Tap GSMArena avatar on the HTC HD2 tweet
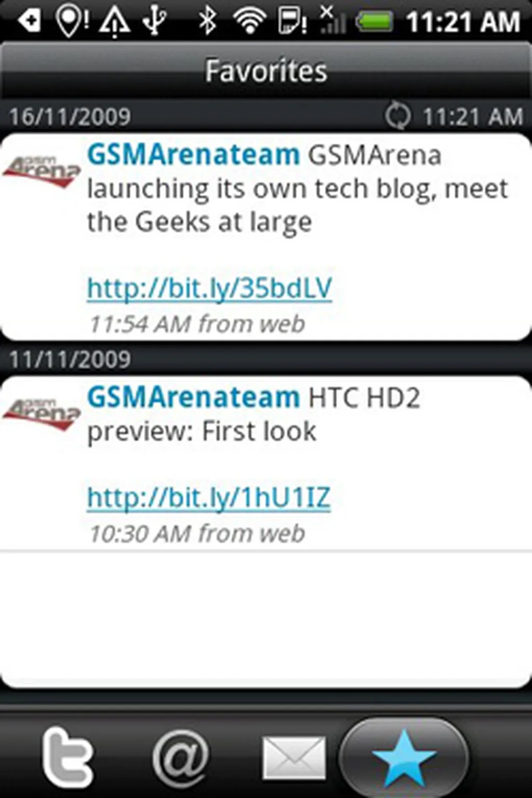Image resolution: width=532 pixels, height=798 pixels. point(42,414)
